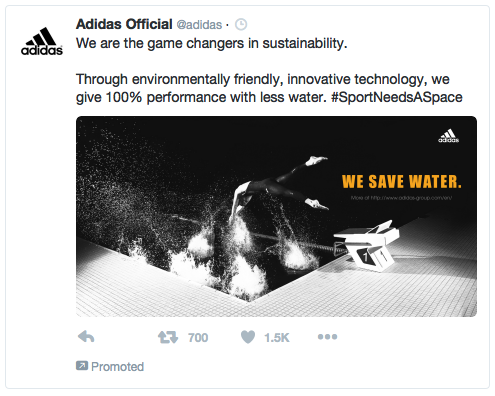495x396 pixels.
Task: Open the #SportNeedsASpace hashtag
Action: (x=397, y=97)
